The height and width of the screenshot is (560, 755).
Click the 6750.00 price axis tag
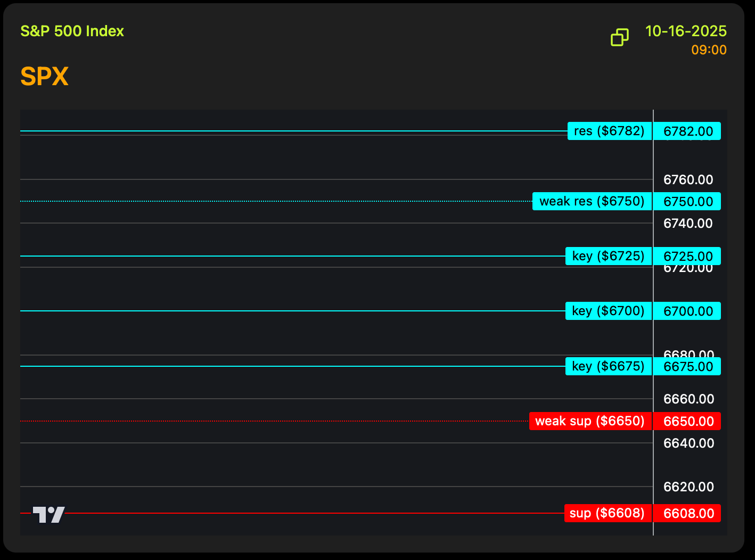[687, 202]
